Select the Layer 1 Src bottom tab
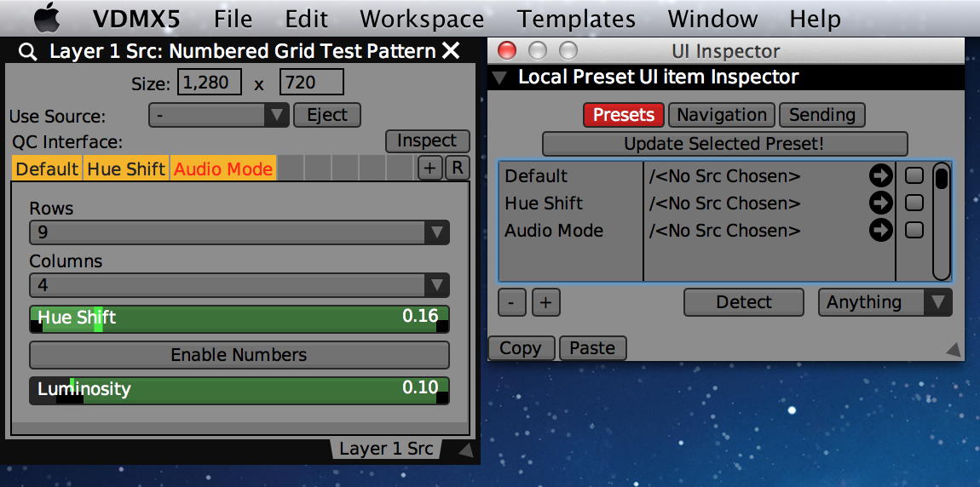The image size is (980, 487). pos(386,449)
